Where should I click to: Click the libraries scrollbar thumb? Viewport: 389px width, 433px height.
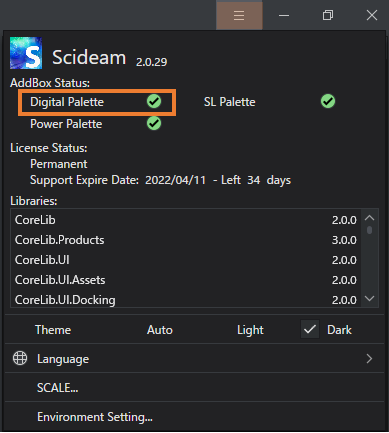pos(369,230)
